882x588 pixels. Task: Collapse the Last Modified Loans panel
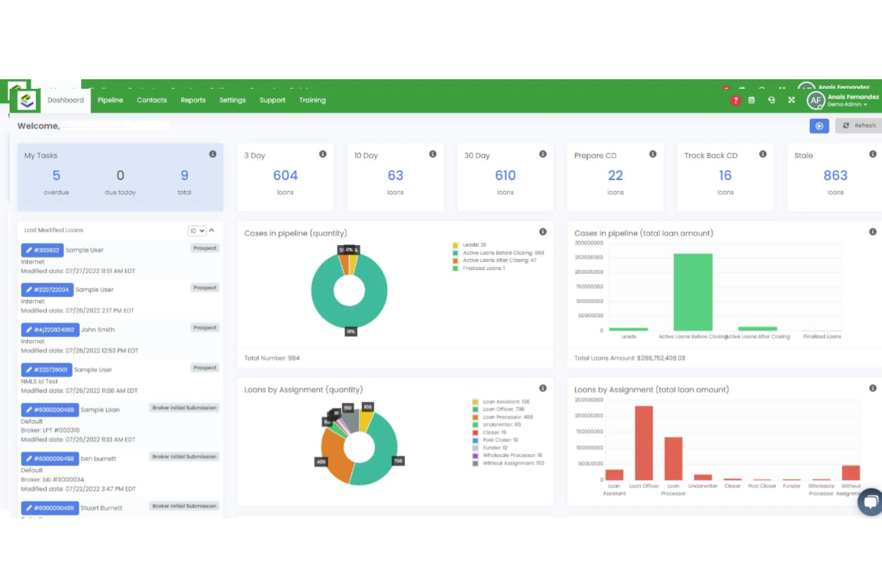212,230
